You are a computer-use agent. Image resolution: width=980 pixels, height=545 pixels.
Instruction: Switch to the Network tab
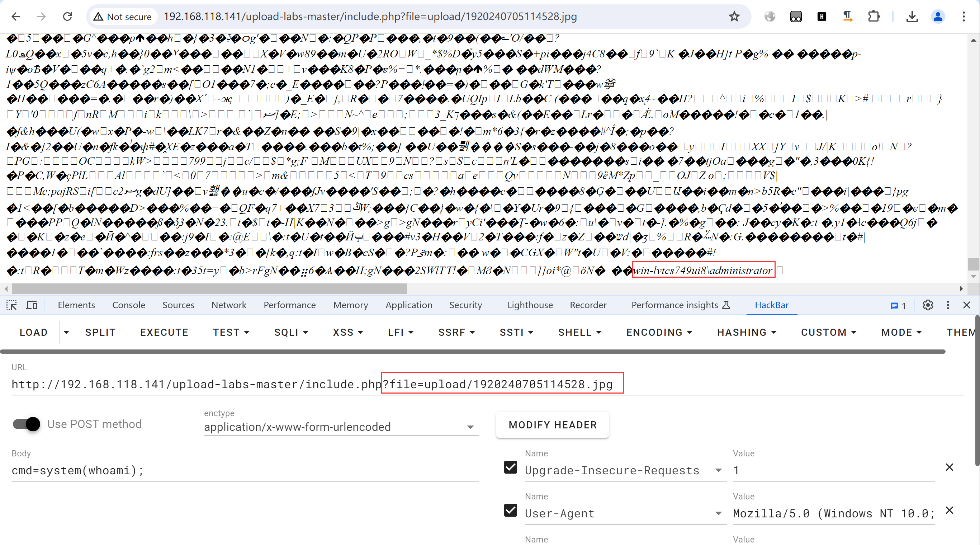coord(229,305)
